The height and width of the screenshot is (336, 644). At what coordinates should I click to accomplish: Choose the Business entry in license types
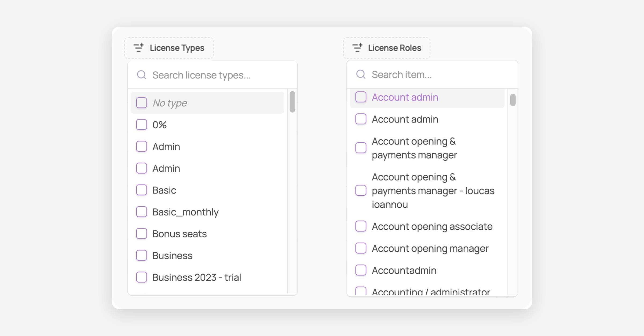tap(172, 256)
